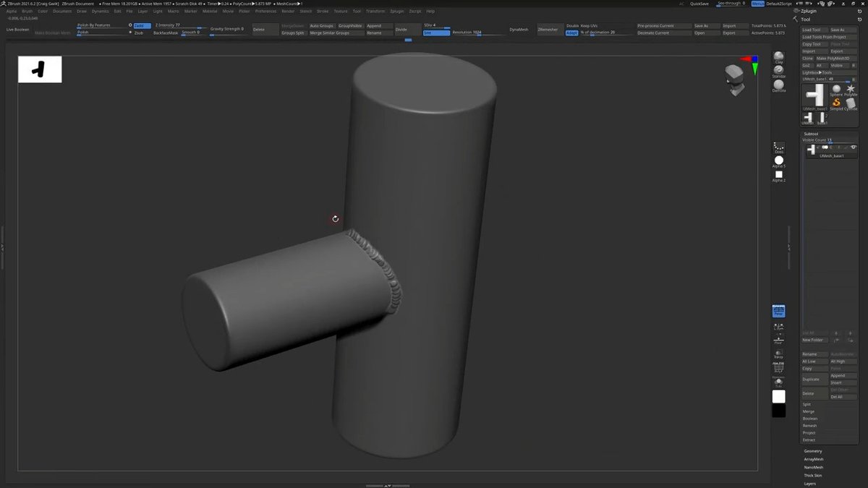868x488 pixels.
Task: Open the Preferences menu
Action: 265,12
